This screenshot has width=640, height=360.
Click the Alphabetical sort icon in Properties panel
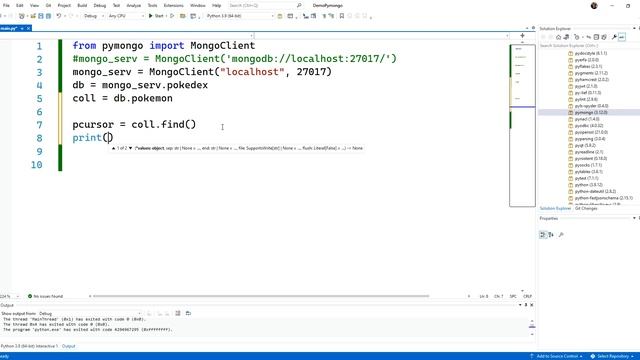(551, 235)
